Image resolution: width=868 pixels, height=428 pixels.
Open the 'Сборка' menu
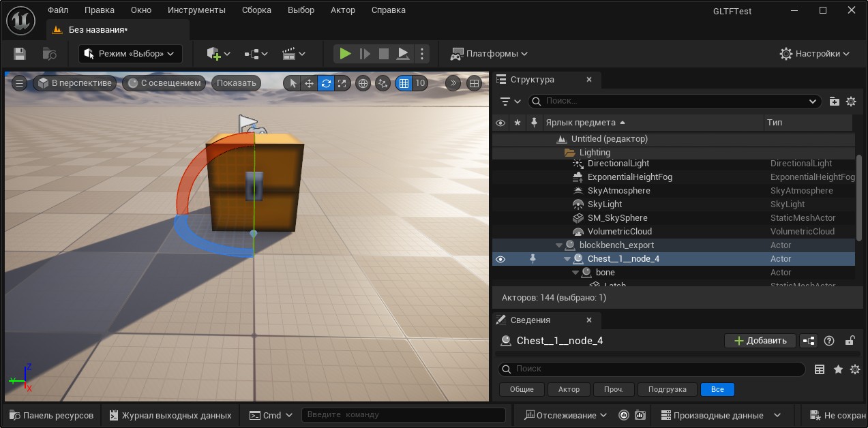click(256, 10)
